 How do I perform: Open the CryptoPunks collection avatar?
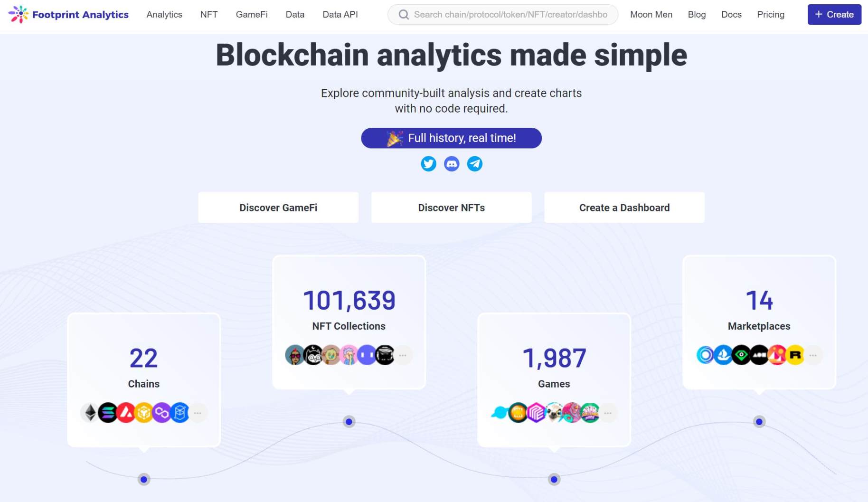tap(295, 355)
